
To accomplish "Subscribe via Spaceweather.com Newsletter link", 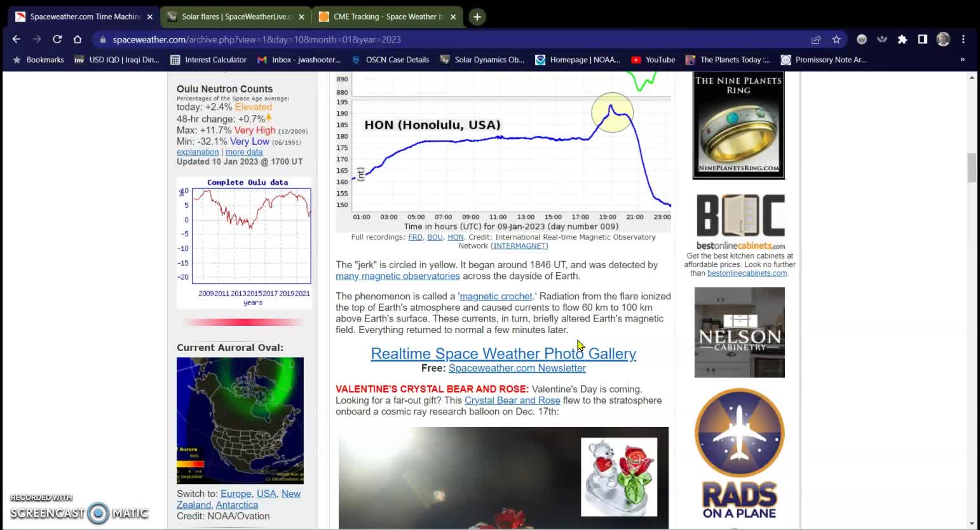I will point(517,368).
